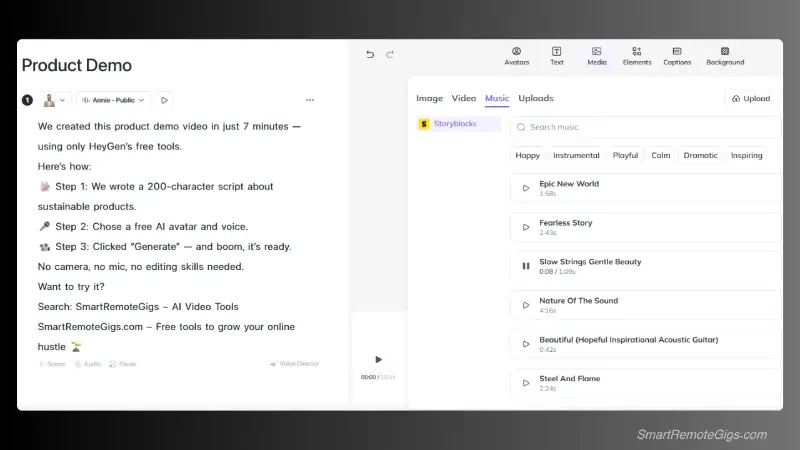Viewport: 800px width, 450px height.
Task: Click the Upload button
Action: (751, 98)
